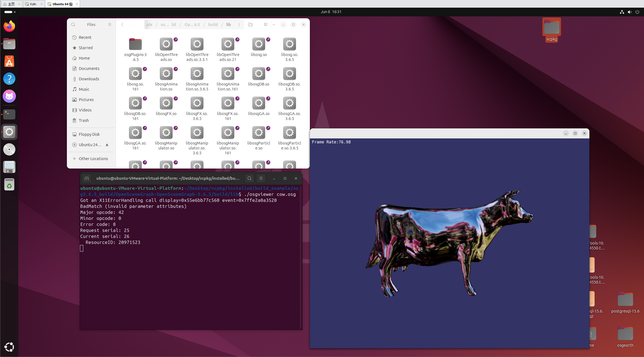Open the Ubuntu Software dock icon

tap(9, 61)
